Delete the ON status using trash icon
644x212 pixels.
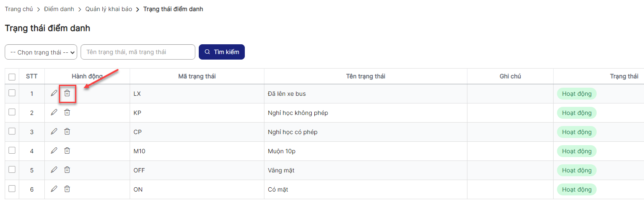click(x=67, y=189)
